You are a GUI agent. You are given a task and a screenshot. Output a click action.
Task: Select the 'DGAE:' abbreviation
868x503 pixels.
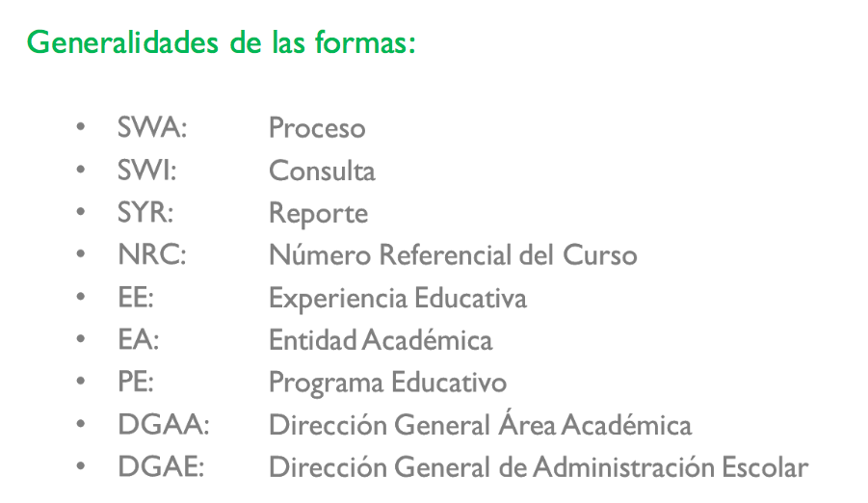point(162,467)
